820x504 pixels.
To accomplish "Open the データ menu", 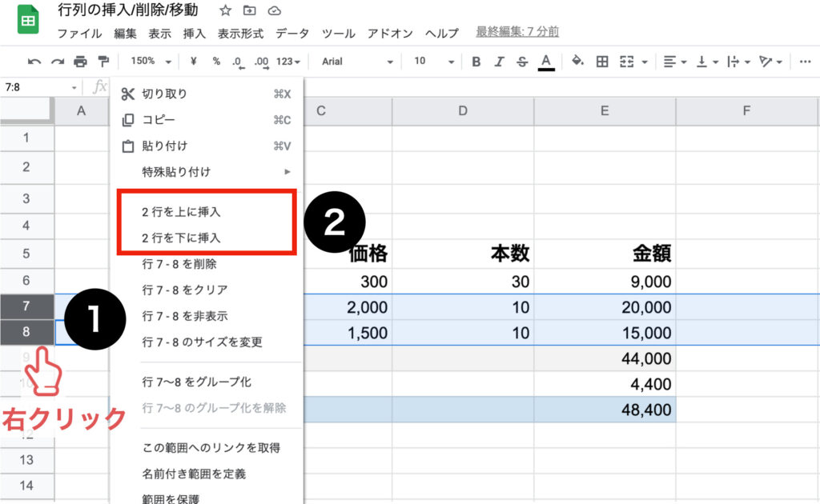I will pyautogui.click(x=292, y=34).
